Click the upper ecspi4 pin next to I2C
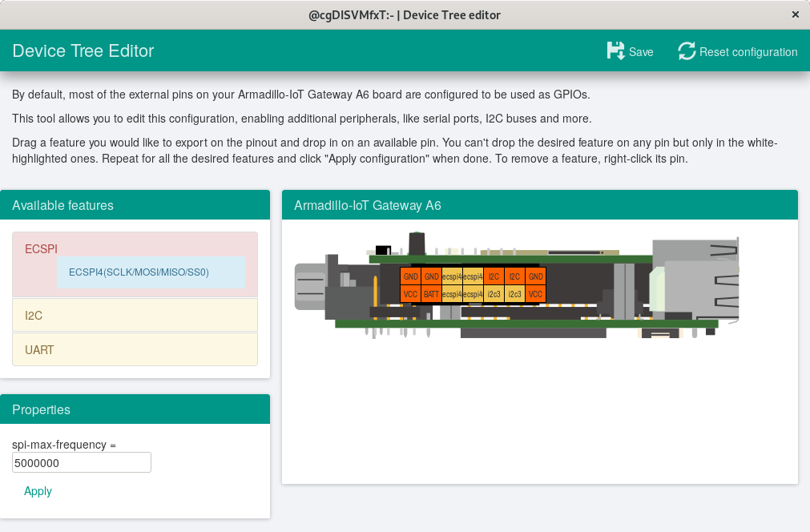The height and width of the screenshot is (532, 810). tap(474, 276)
